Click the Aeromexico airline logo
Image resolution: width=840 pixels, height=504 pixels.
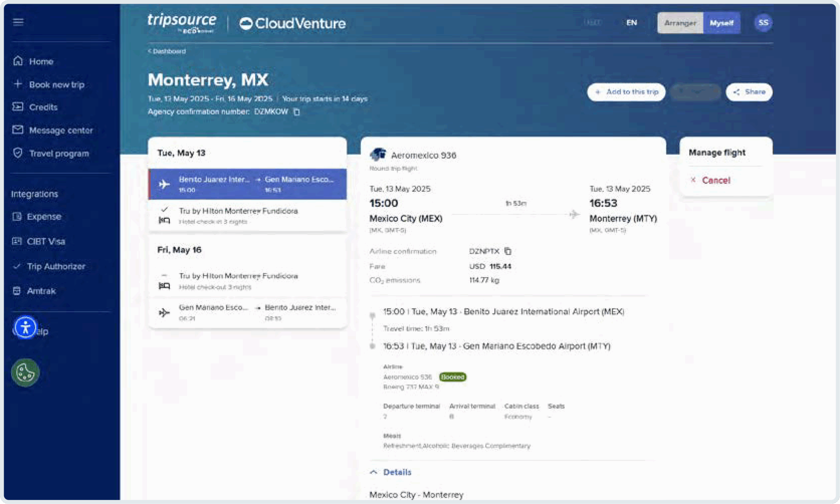click(x=378, y=155)
